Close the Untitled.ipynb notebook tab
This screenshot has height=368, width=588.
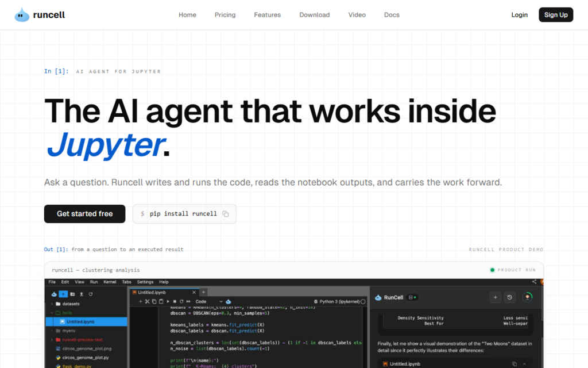(194, 292)
